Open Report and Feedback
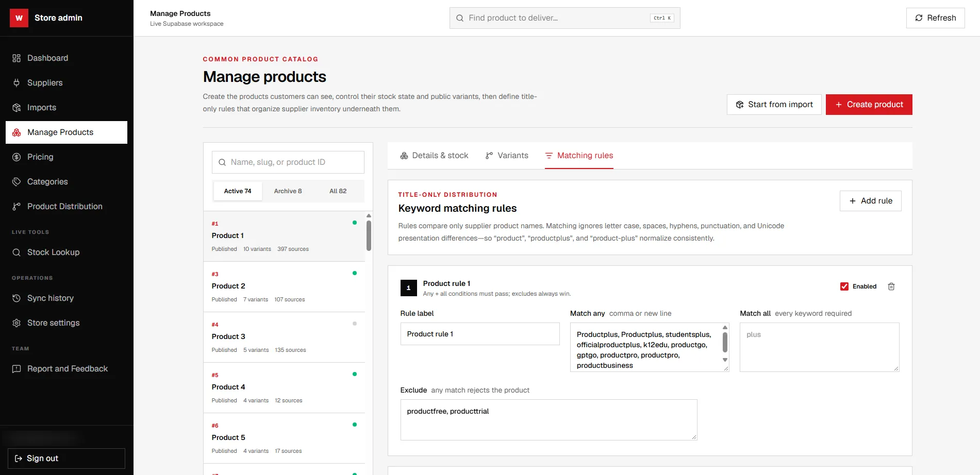Viewport: 980px width, 475px height. [67, 369]
